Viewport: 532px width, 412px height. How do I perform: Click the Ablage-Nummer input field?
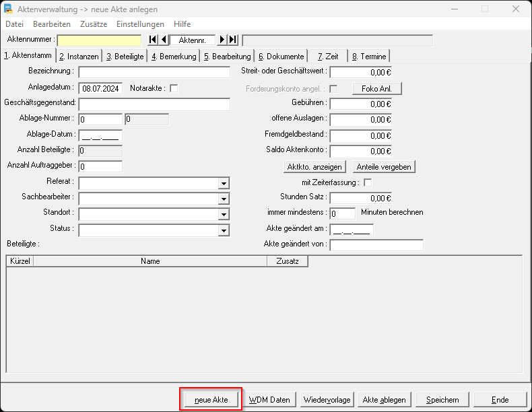pyautogui.click(x=100, y=119)
